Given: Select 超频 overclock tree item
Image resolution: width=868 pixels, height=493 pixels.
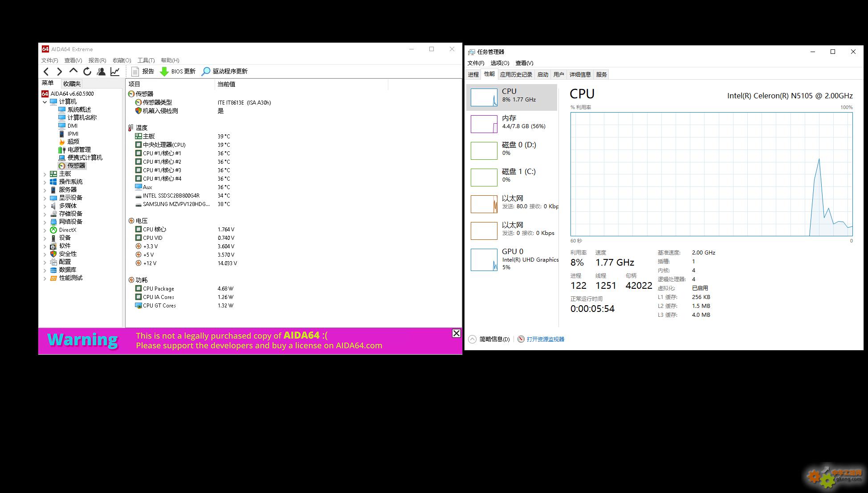Looking at the screenshot, I should coord(69,141).
